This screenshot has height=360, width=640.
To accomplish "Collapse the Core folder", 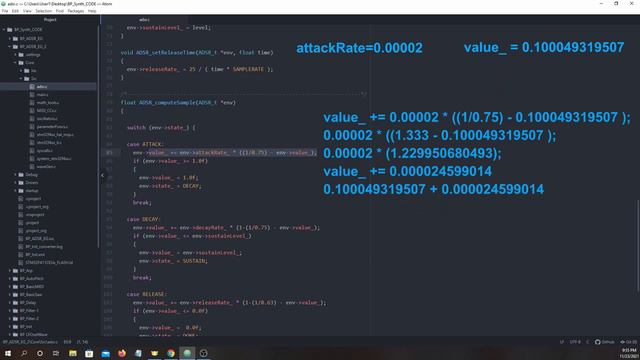I will (x=16, y=63).
